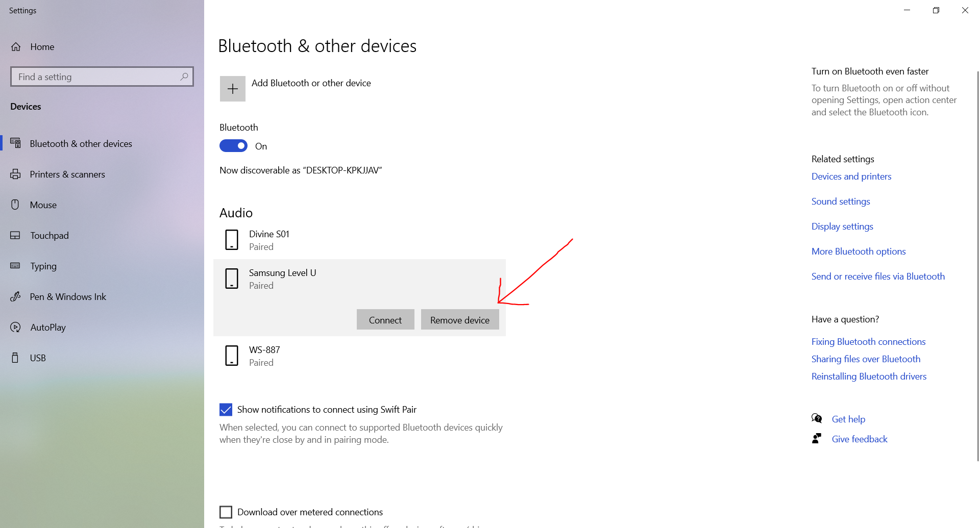Image resolution: width=980 pixels, height=528 pixels.
Task: Open the Sound settings link
Action: tap(840, 201)
